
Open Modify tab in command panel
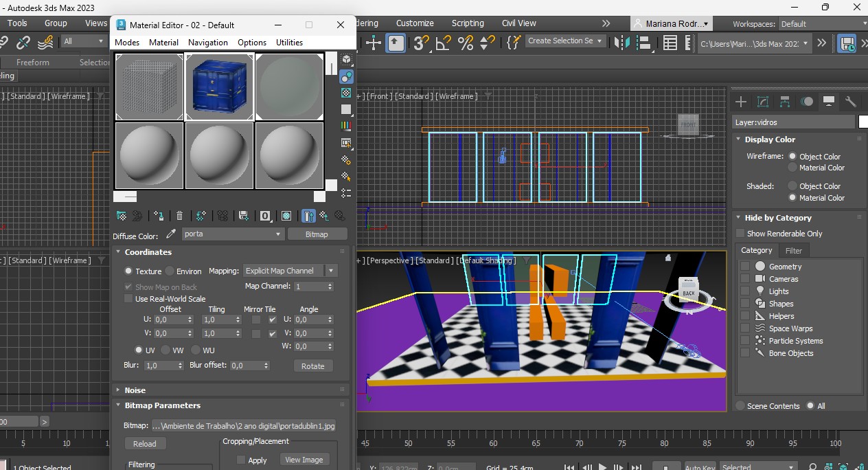point(762,102)
